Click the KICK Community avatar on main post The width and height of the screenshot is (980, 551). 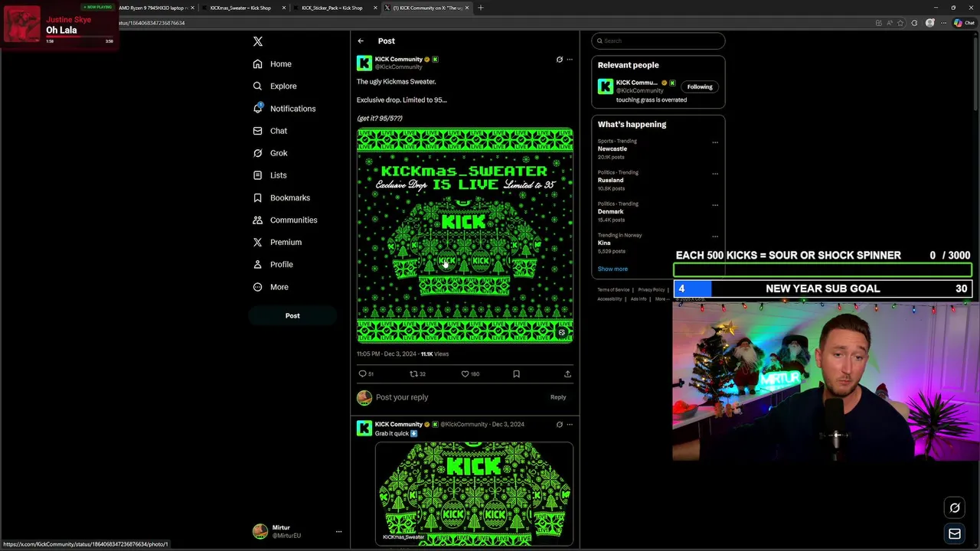tap(364, 63)
